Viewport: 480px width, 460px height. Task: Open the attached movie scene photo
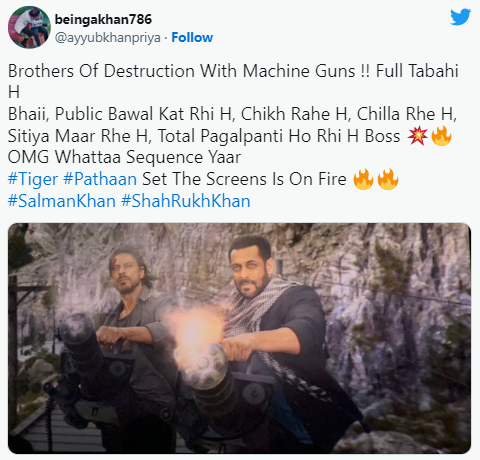[239, 338]
